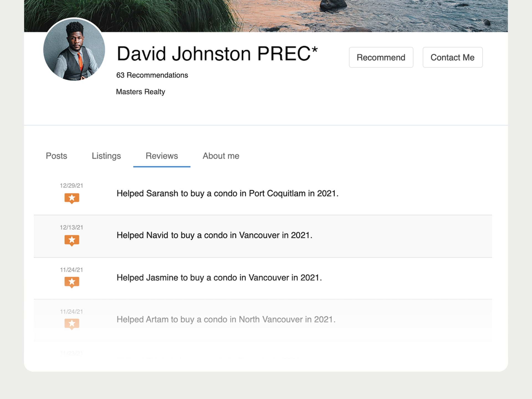Open the Contact Me button

[452, 57]
